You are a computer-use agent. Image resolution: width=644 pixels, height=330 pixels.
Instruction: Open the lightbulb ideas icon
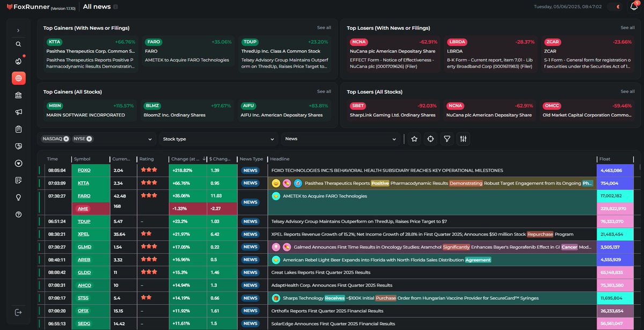(18, 197)
